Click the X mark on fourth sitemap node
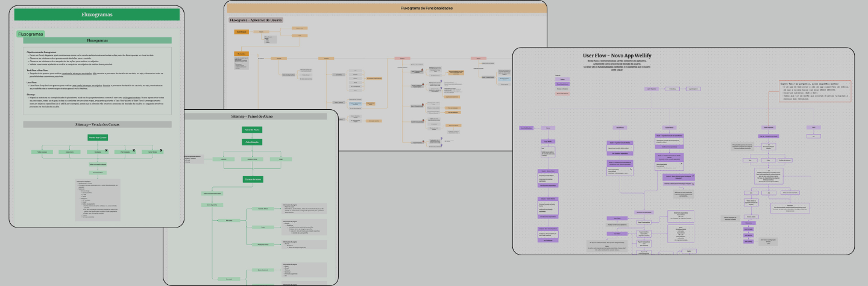 tap(134, 151)
